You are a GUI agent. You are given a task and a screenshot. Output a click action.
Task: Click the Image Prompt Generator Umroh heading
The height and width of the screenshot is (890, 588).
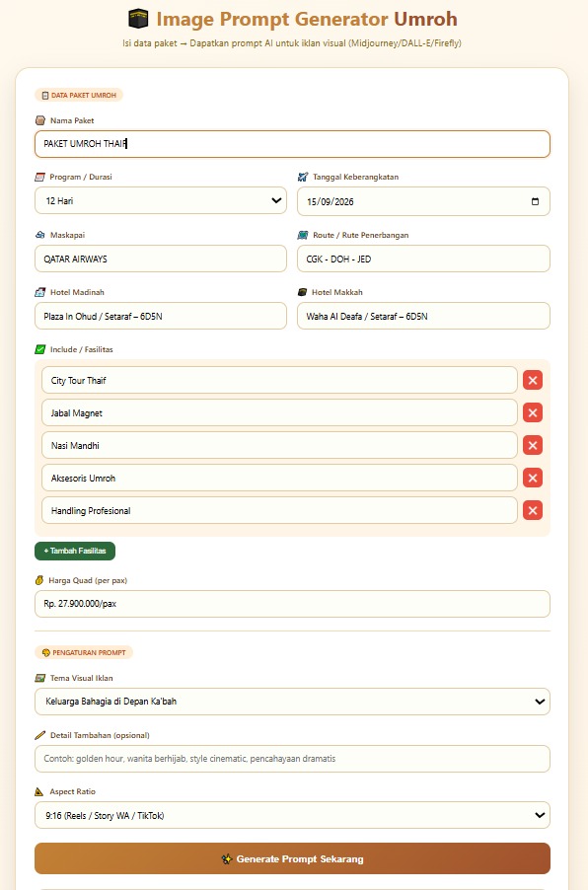pos(307,19)
